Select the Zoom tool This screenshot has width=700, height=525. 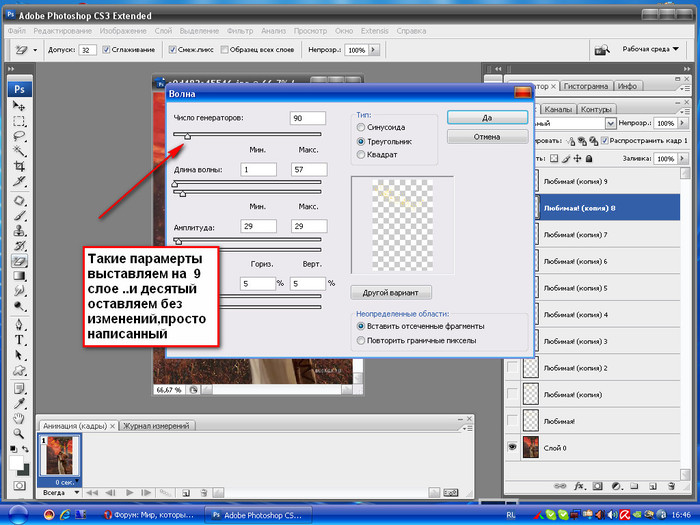pos(19,433)
